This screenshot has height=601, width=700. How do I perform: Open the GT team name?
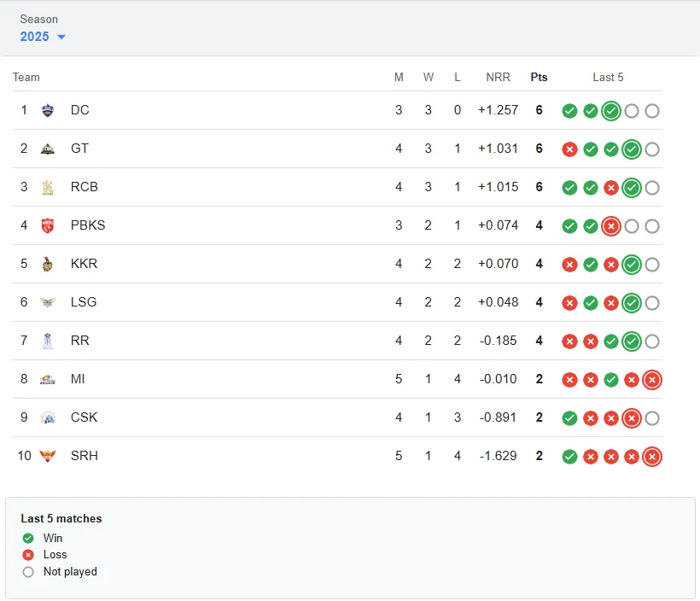[x=80, y=149]
